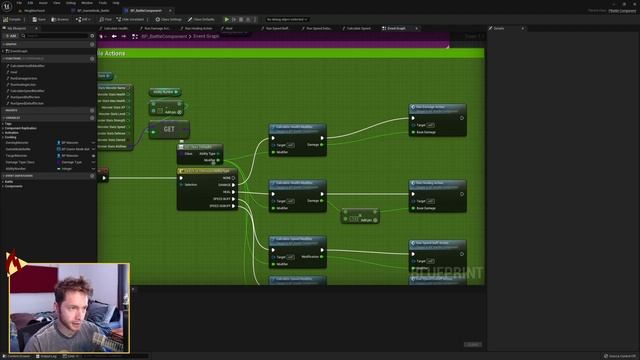Viewport: 640px width, 360px height.
Task: Select the Heal function in list
Action: (x=14, y=72)
